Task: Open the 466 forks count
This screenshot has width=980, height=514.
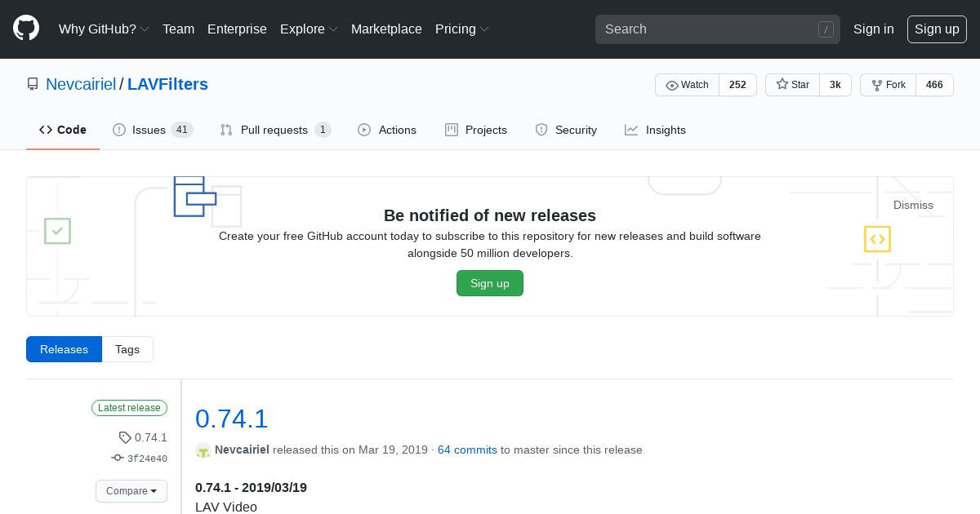Action: [935, 85]
